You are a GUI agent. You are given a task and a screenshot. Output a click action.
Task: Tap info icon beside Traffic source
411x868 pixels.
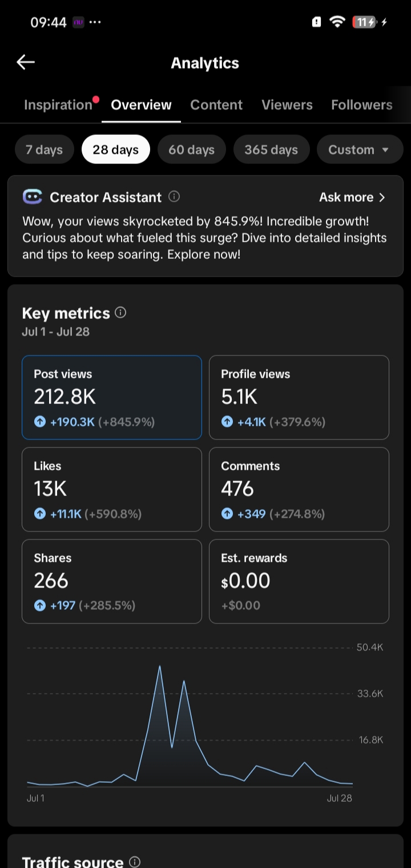pyautogui.click(x=135, y=862)
